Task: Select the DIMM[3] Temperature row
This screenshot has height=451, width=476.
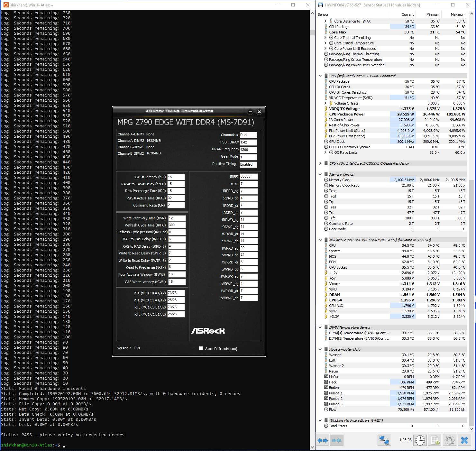Action: [x=395, y=338]
